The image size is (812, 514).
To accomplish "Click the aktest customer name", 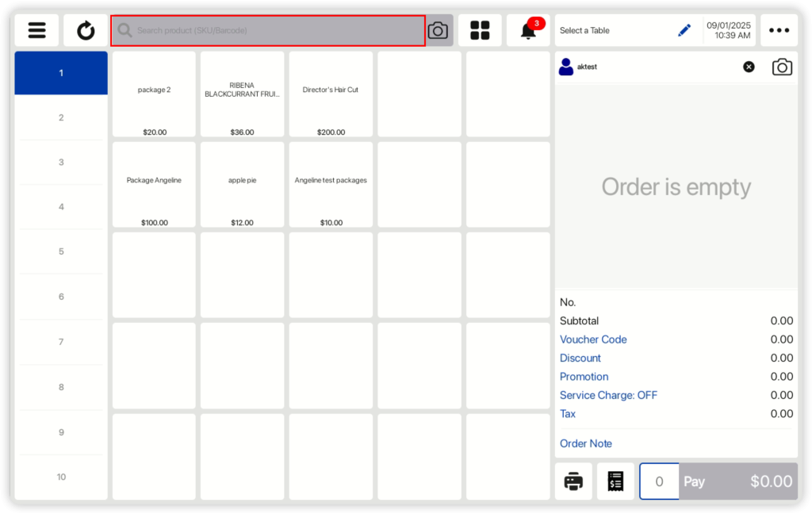I will coord(587,67).
